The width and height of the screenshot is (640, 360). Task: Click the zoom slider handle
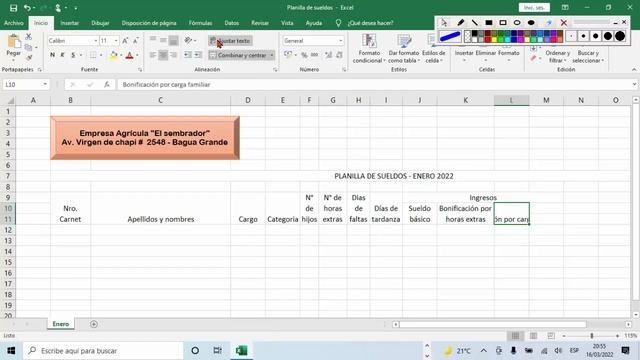pos(591,336)
